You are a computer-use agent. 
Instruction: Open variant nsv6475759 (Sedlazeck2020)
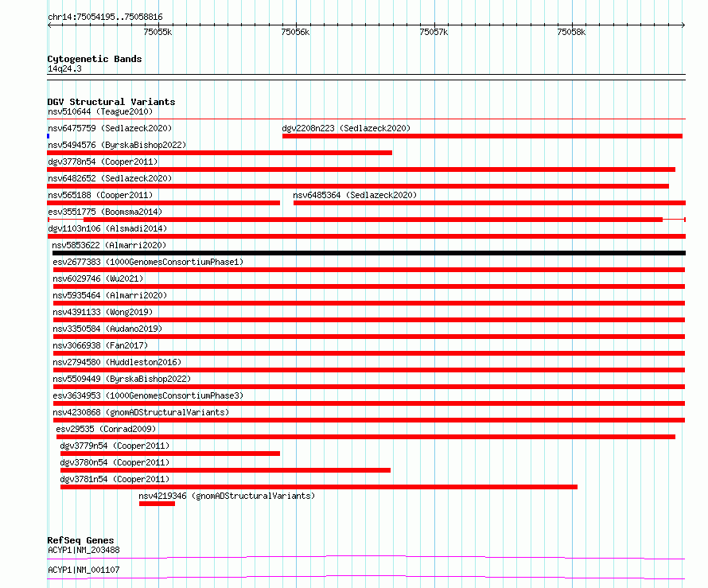pos(110,128)
